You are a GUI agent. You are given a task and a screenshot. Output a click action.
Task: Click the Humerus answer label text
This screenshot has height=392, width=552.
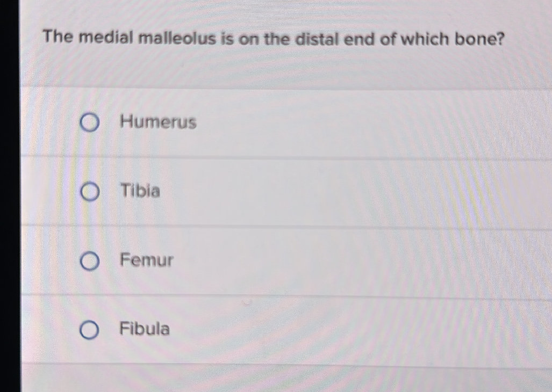point(157,122)
